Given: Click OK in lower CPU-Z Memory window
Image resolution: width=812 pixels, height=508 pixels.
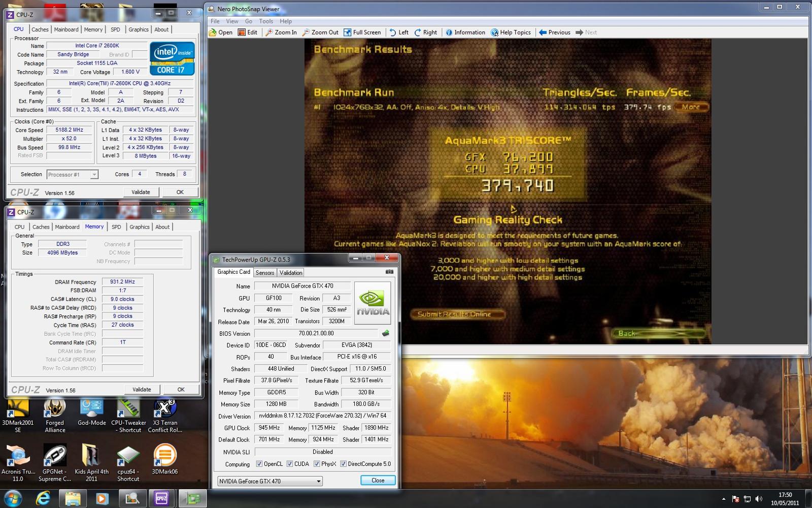Looking at the screenshot, I should click(x=181, y=390).
